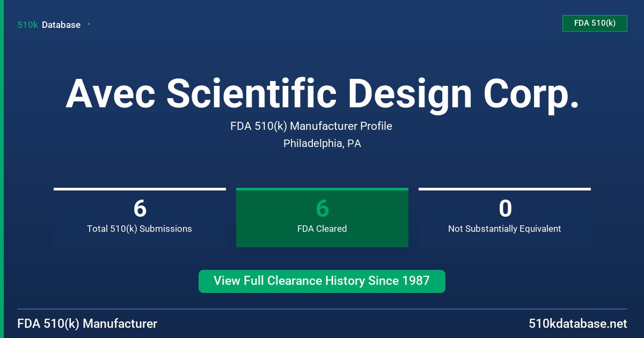Click View Full Clearance History Since 1987
Viewport: 644px width, 338px height.
point(322,281)
